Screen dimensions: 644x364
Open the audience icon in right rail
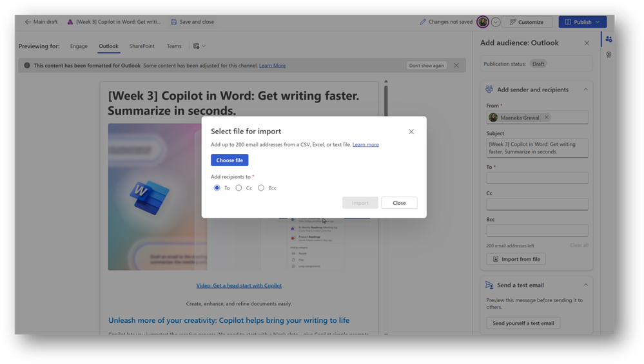[x=609, y=39]
